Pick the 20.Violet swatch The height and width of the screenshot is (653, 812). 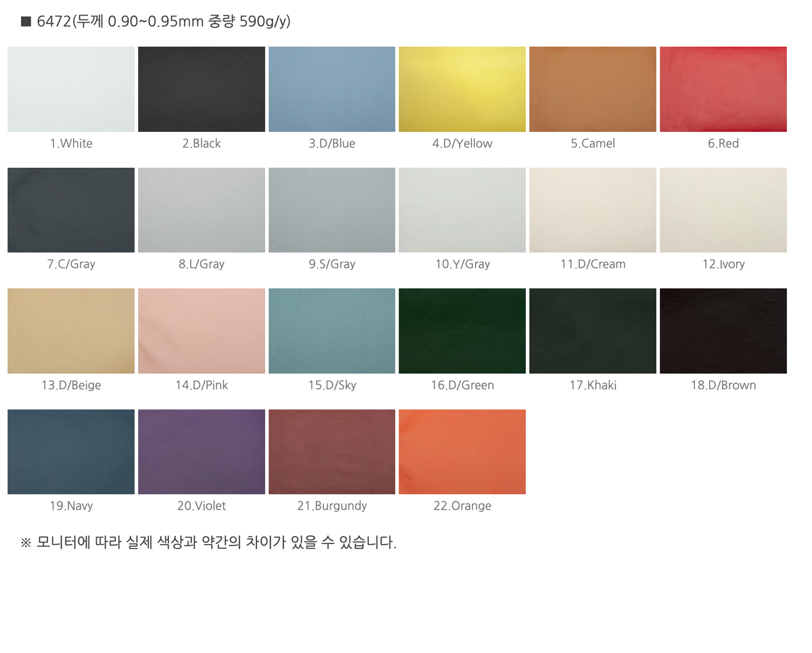tap(202, 452)
